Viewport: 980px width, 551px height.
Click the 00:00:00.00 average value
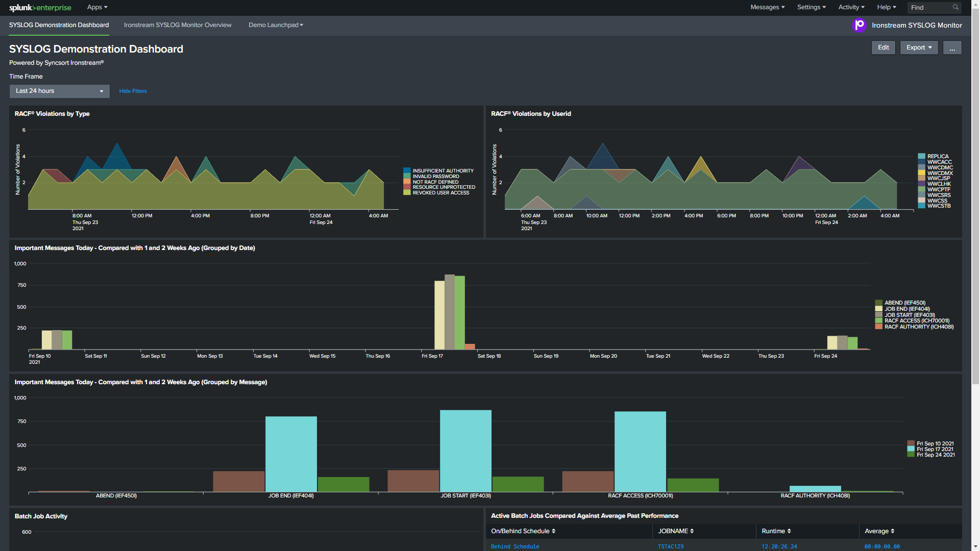882,546
